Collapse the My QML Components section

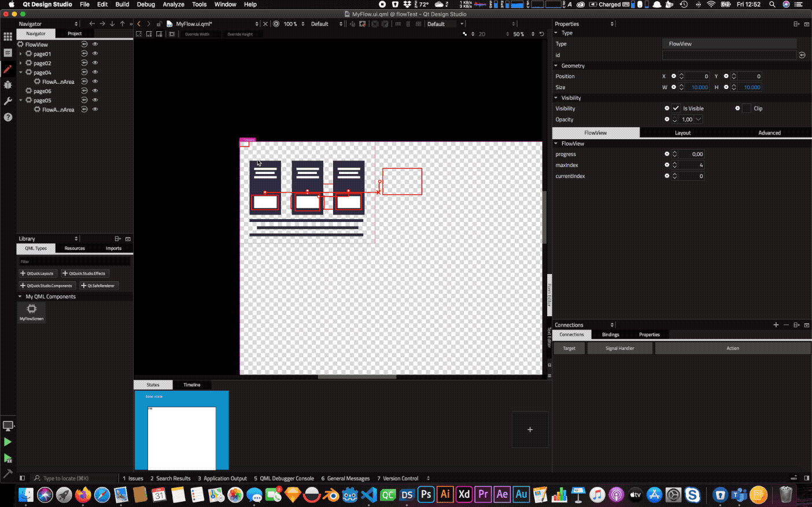[20, 297]
